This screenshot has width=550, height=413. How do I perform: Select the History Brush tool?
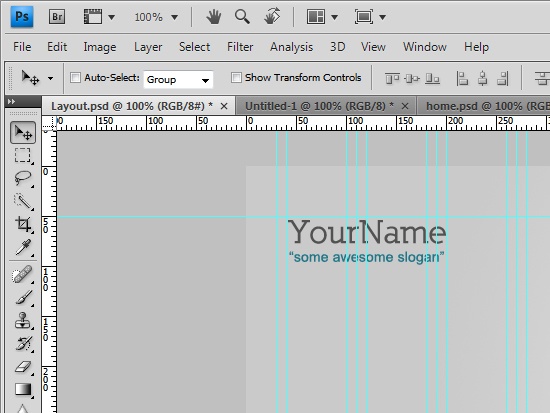(x=23, y=344)
